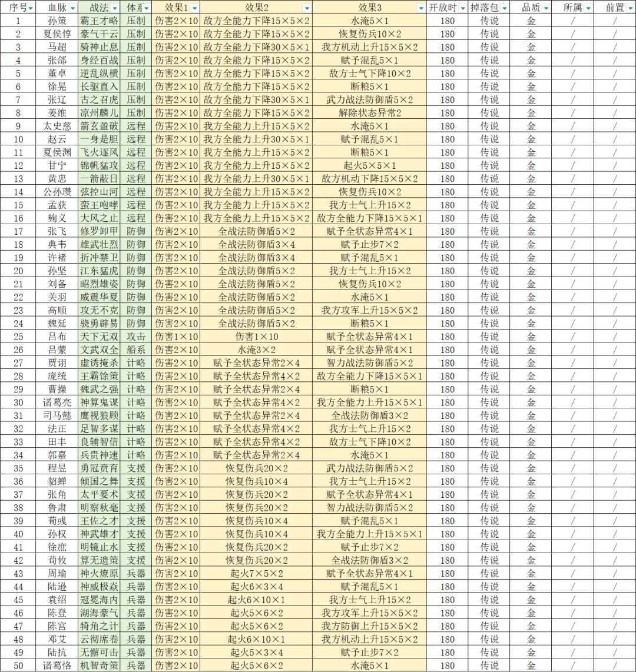Select the 霸王才略 tactic cell

tap(99, 21)
